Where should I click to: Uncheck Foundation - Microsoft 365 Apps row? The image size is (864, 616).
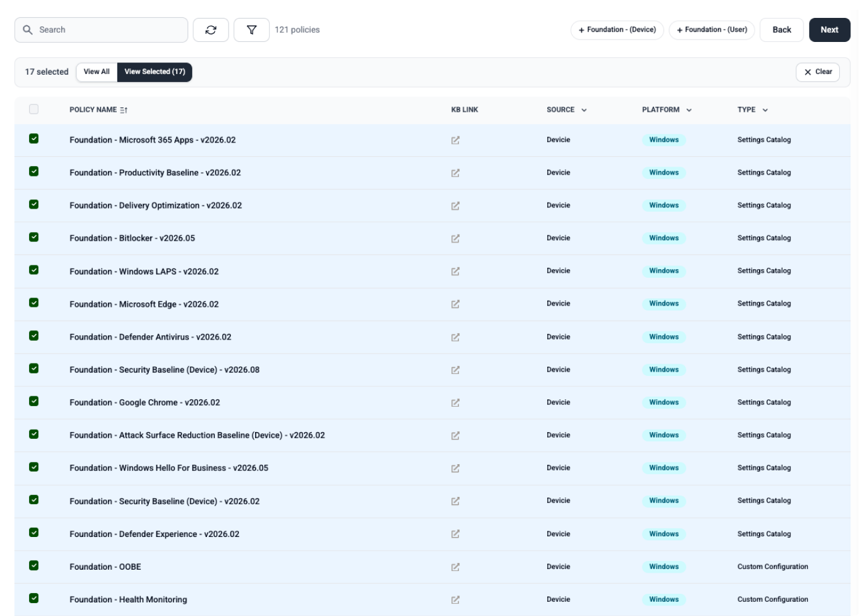point(34,139)
